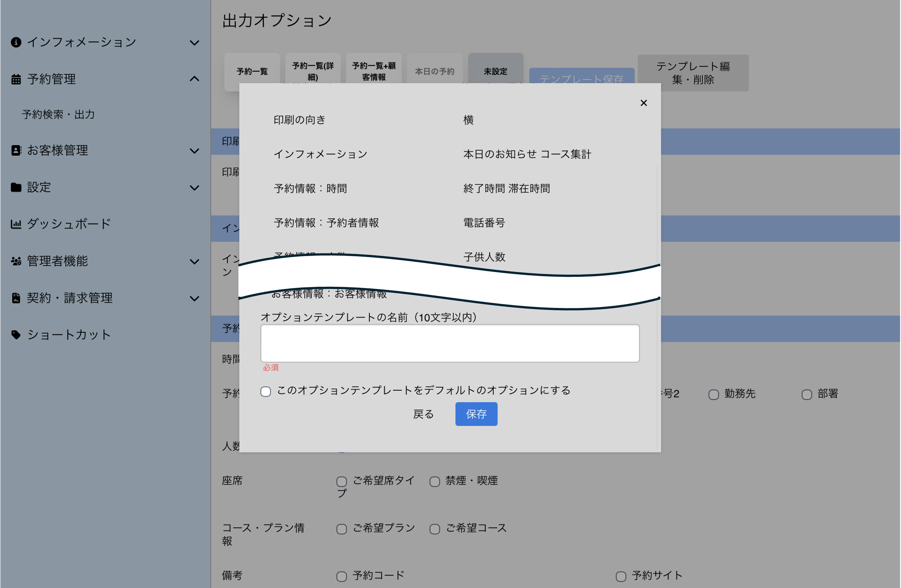Click the 子供人数 value in dialog
The height and width of the screenshot is (588, 901).
coord(484,257)
